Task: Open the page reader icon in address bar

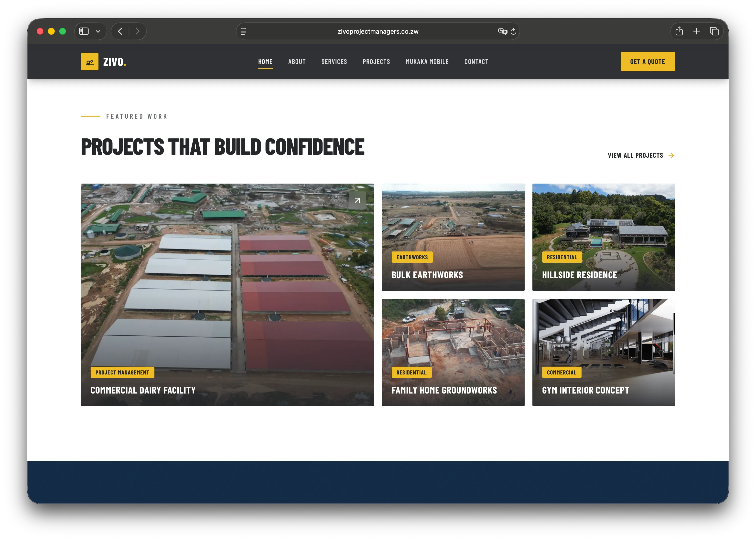Action: pyautogui.click(x=244, y=31)
